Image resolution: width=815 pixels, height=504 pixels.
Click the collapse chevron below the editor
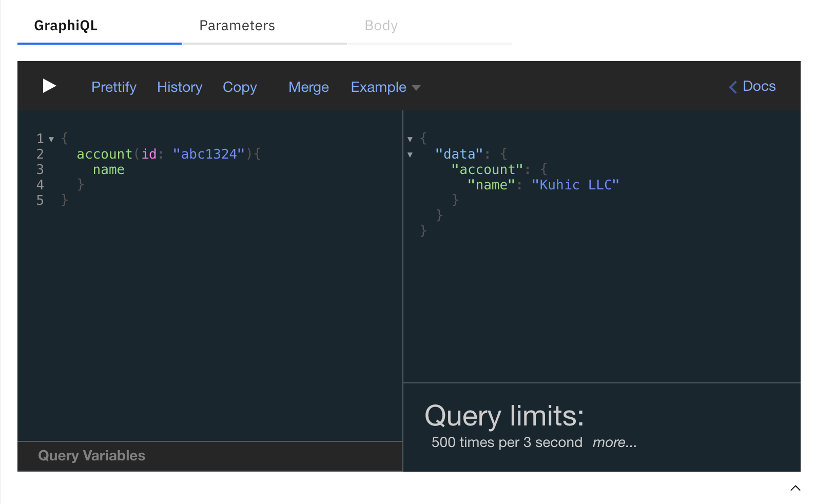click(x=795, y=488)
